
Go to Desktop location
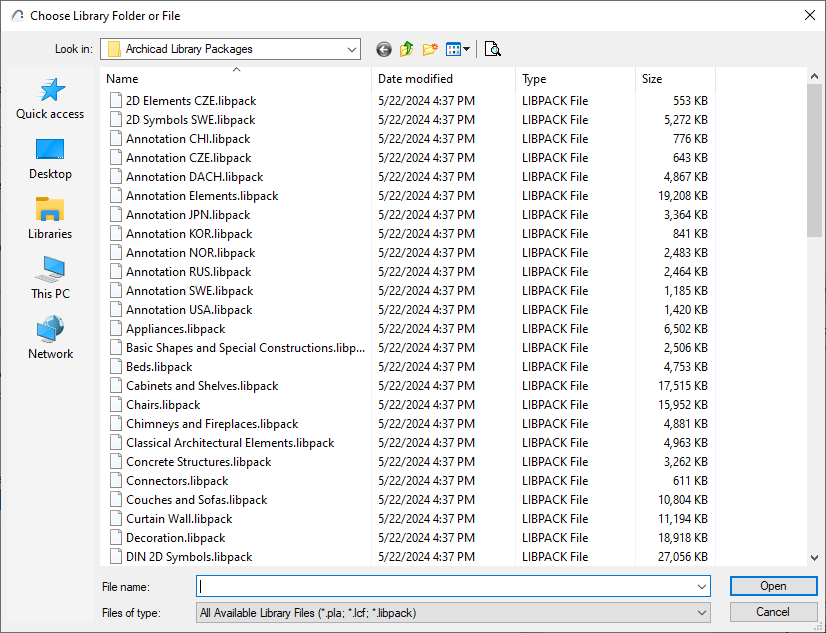[x=50, y=159]
